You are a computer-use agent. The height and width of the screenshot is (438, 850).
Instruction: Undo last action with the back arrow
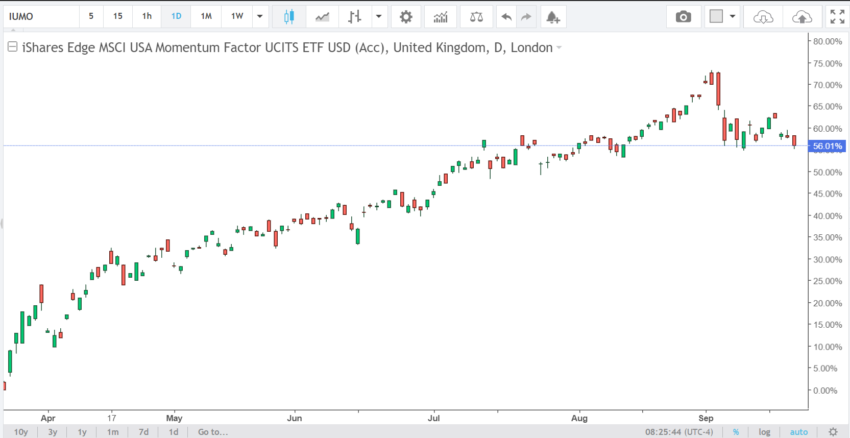coord(506,16)
